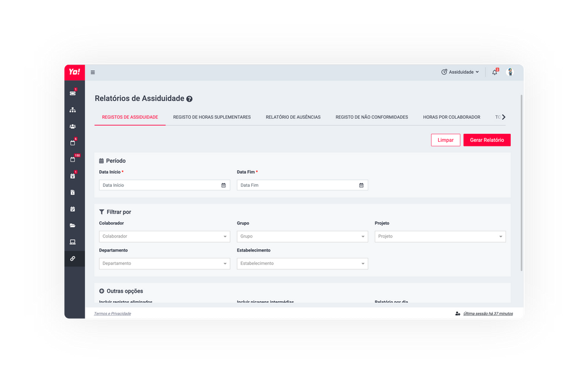The height and width of the screenshot is (383, 588).
Task: Click the help question mark beside page title
Action: coord(190,99)
